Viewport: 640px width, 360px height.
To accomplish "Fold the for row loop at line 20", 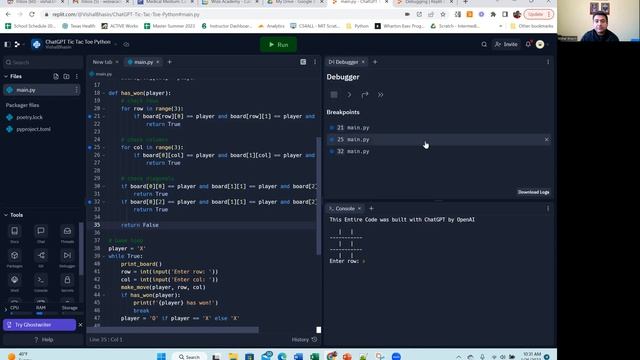I will (x=104, y=109).
